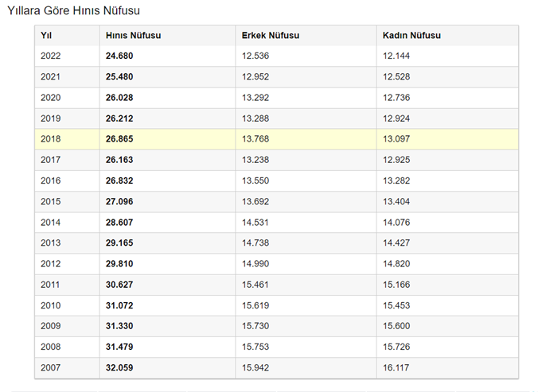Click the 2022 year cell
The width and height of the screenshot is (542, 392).
pos(51,56)
